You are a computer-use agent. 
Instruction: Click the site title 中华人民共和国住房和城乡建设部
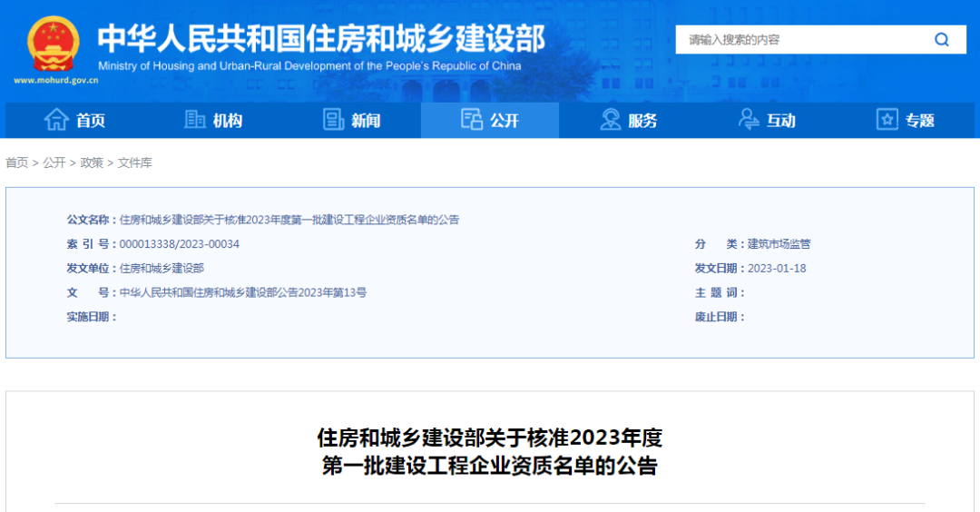(x=321, y=39)
